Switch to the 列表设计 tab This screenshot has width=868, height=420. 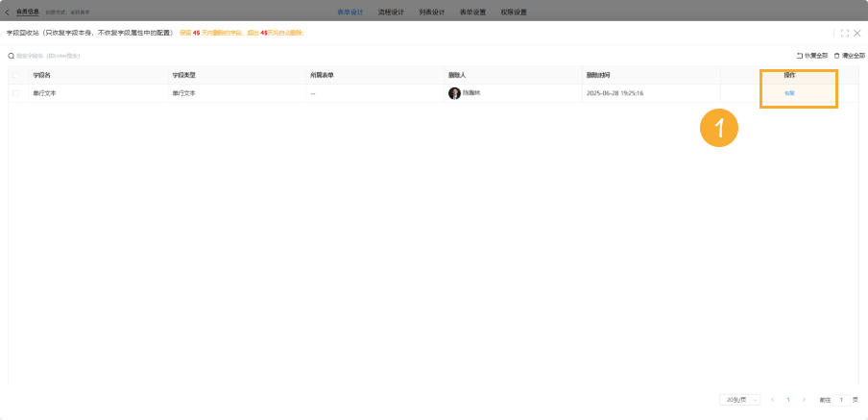(432, 12)
